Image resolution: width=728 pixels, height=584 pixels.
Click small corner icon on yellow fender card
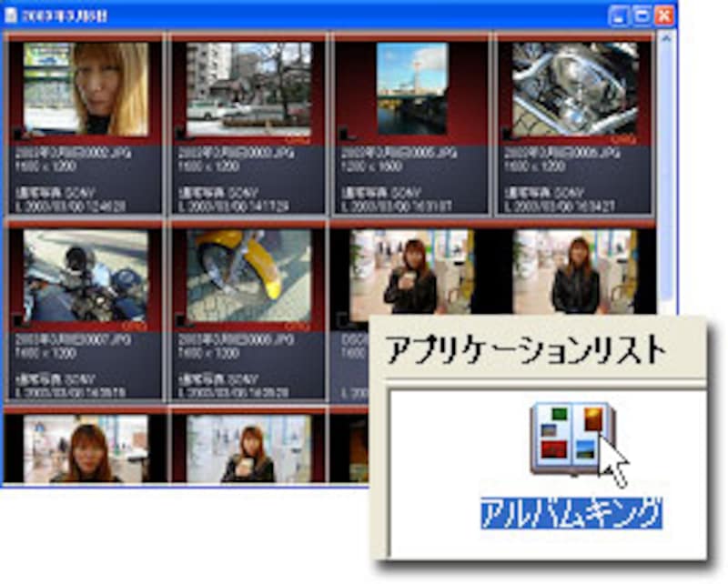pos(181,321)
